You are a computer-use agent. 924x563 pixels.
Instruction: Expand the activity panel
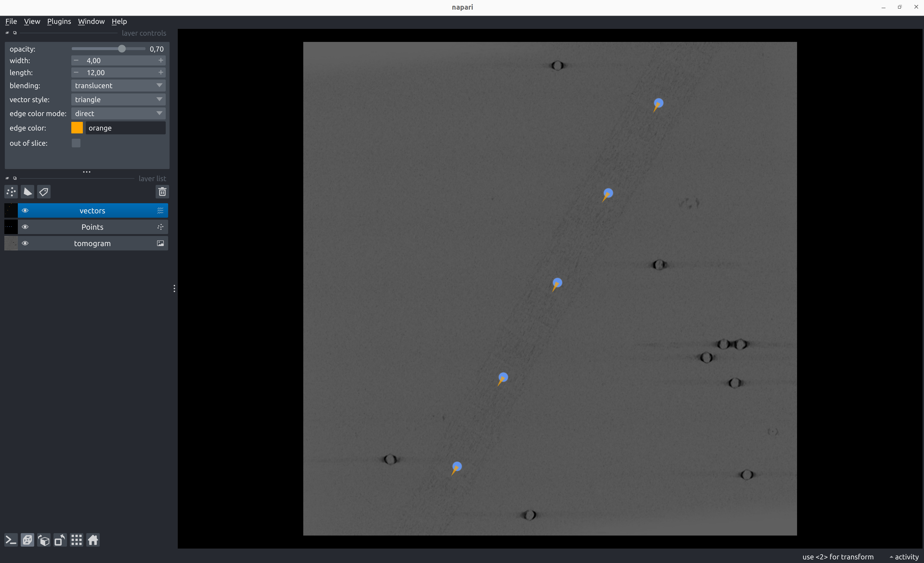[904, 557]
